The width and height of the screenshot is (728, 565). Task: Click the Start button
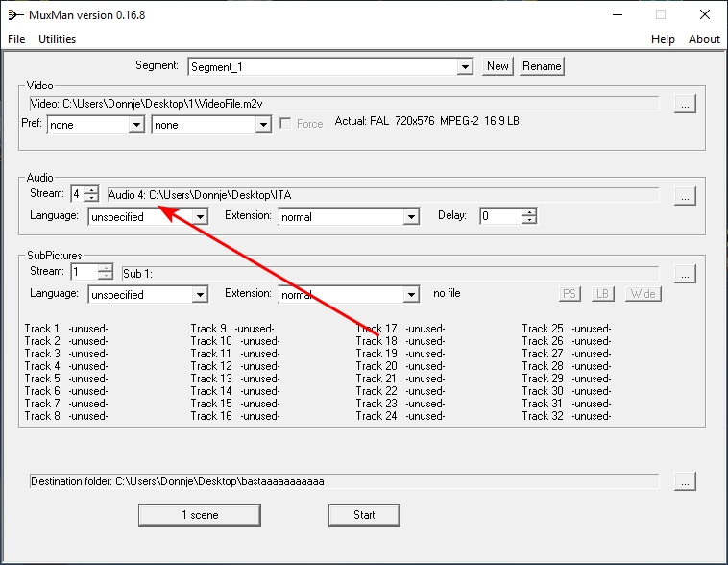[x=364, y=515]
